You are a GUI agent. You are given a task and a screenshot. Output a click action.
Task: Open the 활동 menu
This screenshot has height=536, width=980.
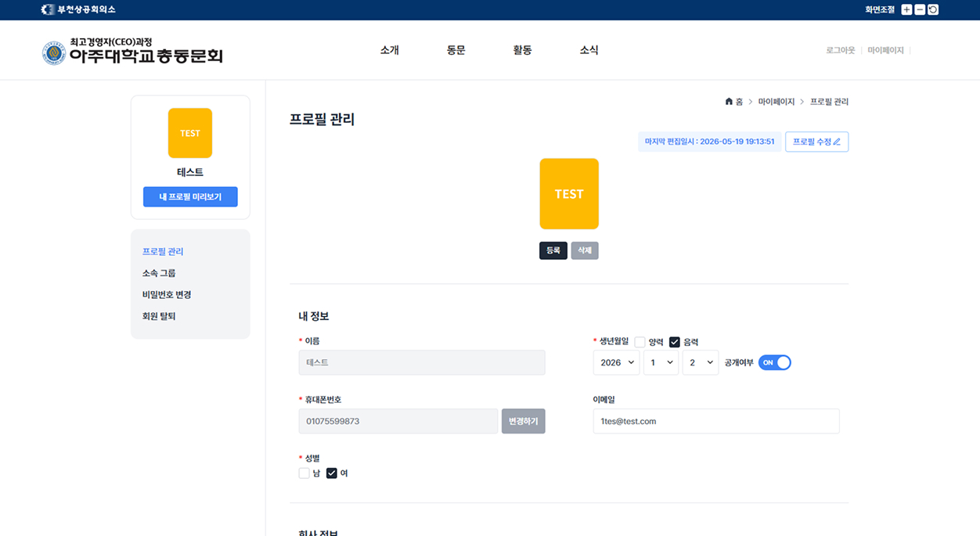(x=523, y=50)
